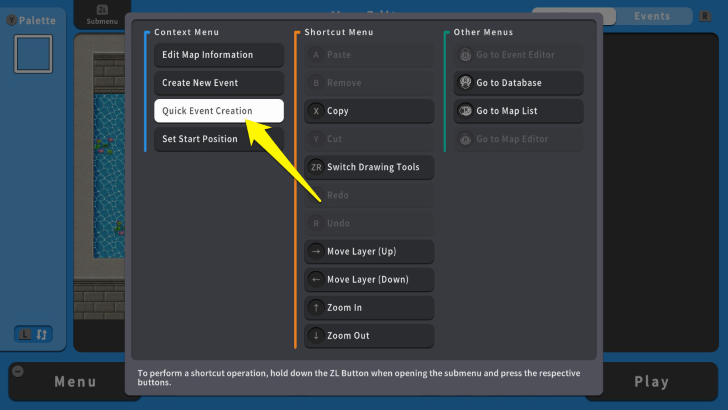
Task: Click the stick icon beside Go to Map List
Action: 465,111
